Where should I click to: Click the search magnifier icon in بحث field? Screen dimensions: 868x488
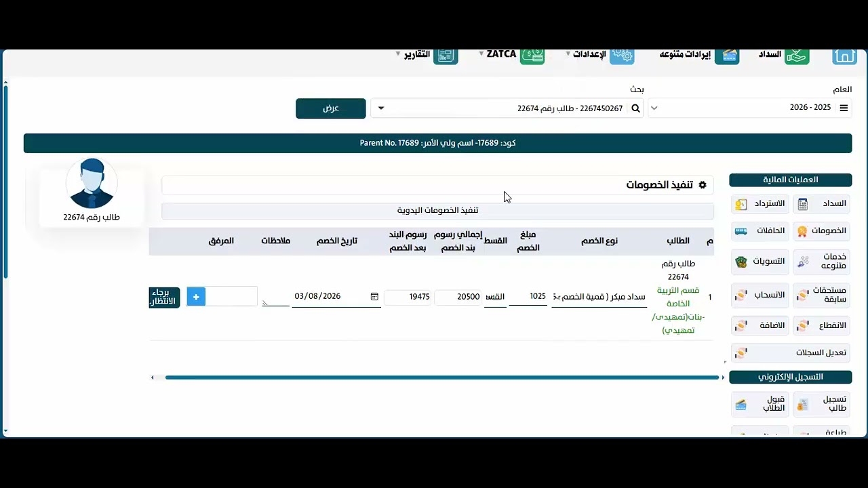[635, 108]
